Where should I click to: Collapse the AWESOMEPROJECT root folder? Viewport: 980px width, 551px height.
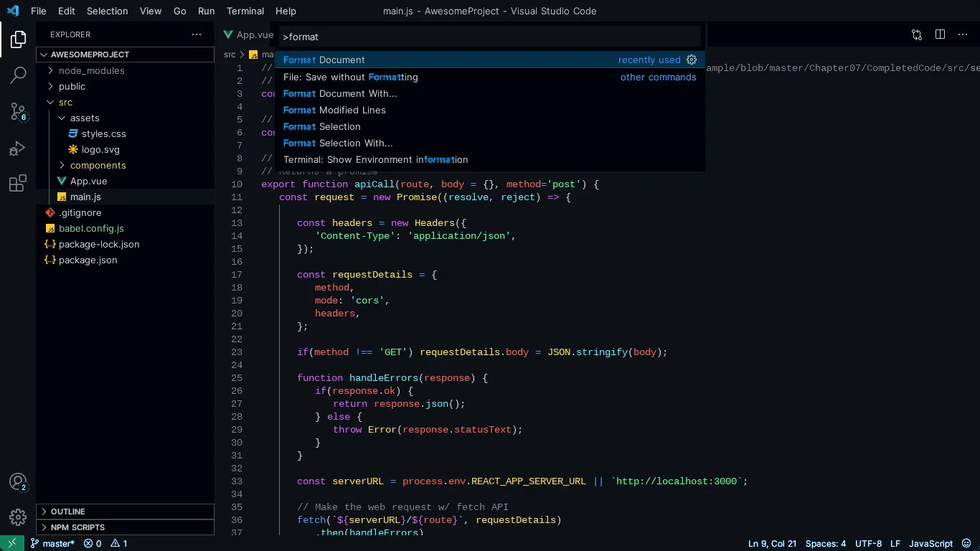(126, 55)
